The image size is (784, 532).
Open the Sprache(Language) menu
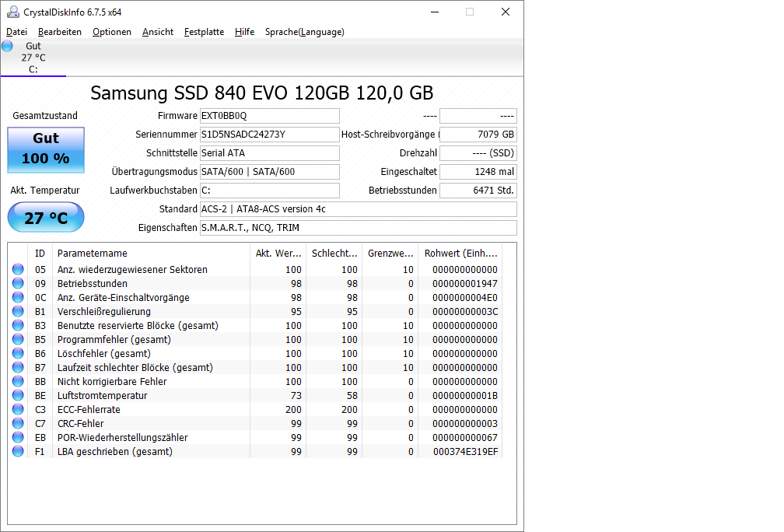click(305, 31)
